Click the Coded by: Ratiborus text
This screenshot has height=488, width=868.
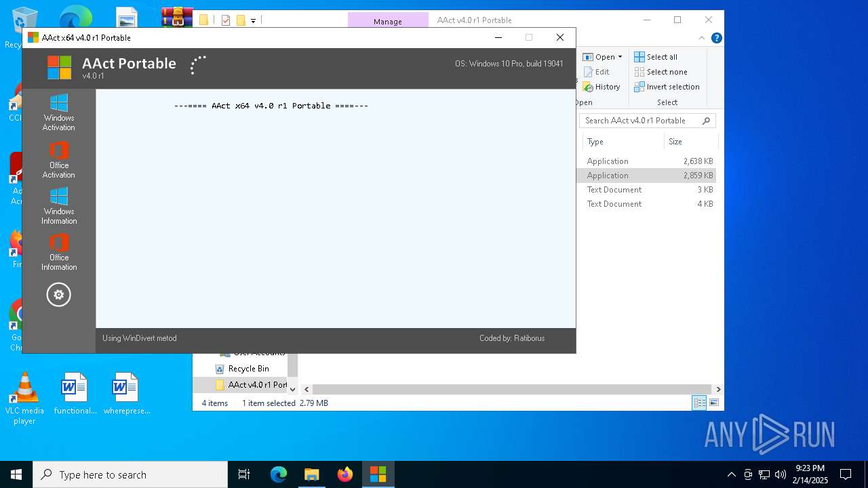coord(512,338)
